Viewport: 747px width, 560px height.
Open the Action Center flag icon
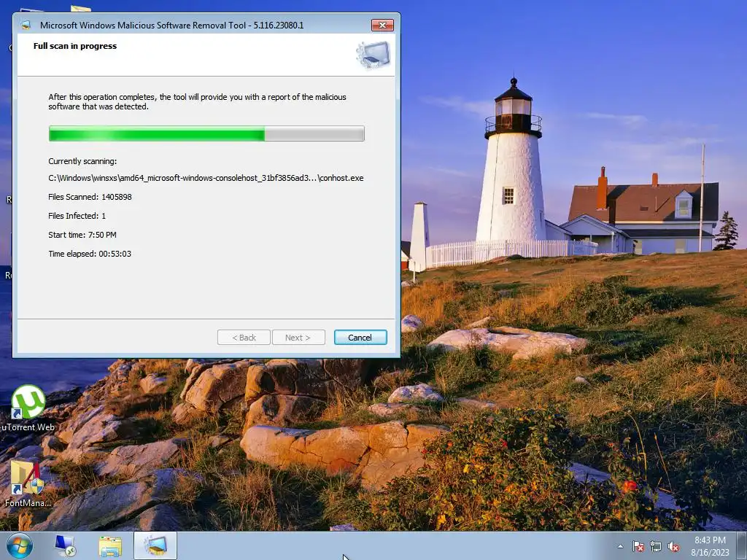(x=638, y=546)
